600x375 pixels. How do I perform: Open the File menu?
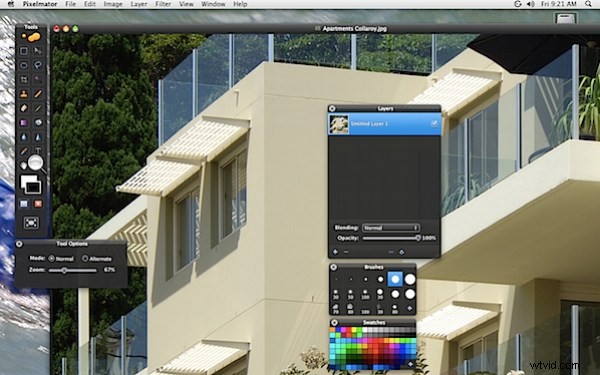pos(70,4)
